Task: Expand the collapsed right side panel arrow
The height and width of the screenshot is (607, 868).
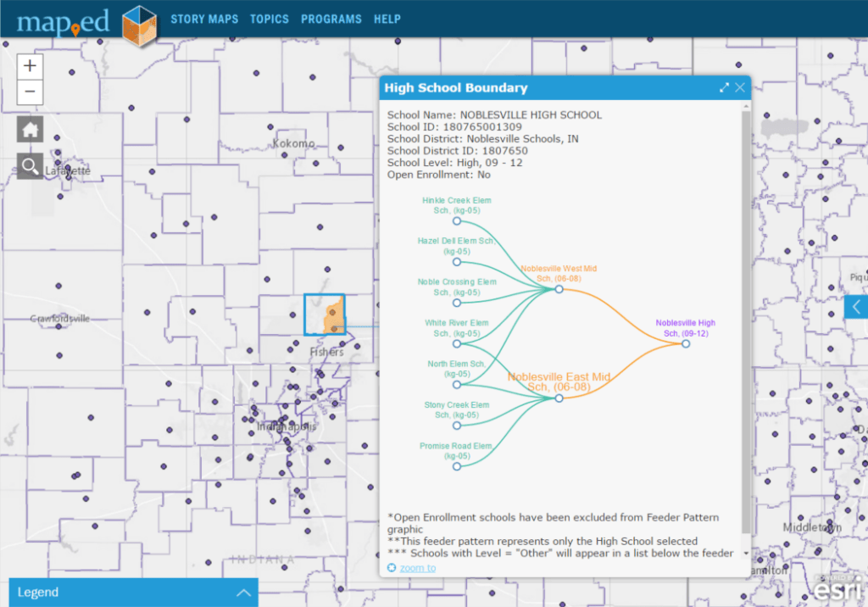Action: [856, 307]
